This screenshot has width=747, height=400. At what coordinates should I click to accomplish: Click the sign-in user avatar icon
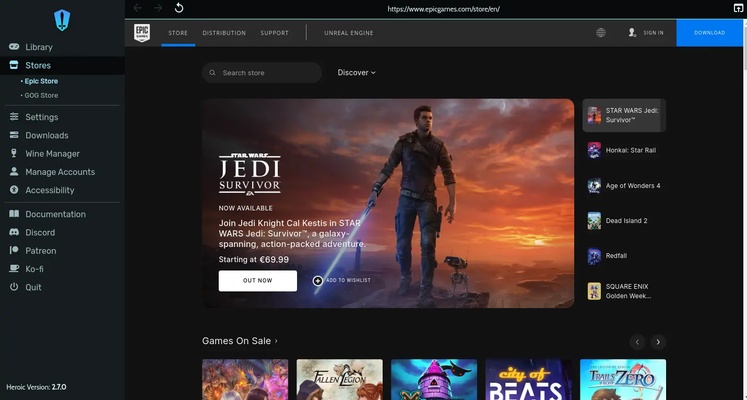tap(632, 32)
